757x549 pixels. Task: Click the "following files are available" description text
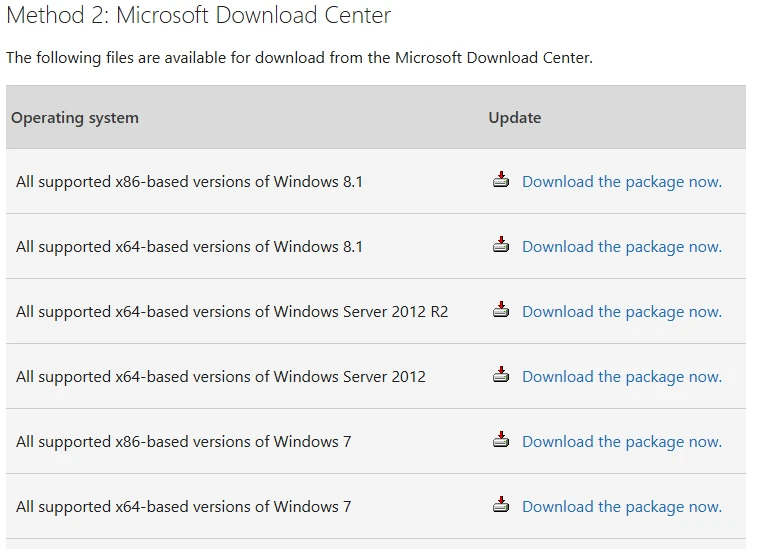coord(299,58)
